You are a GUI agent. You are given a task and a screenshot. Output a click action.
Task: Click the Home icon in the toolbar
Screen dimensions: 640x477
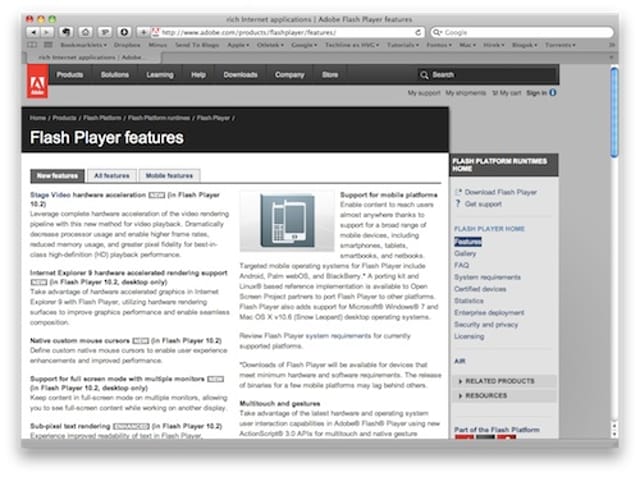pos(85,32)
